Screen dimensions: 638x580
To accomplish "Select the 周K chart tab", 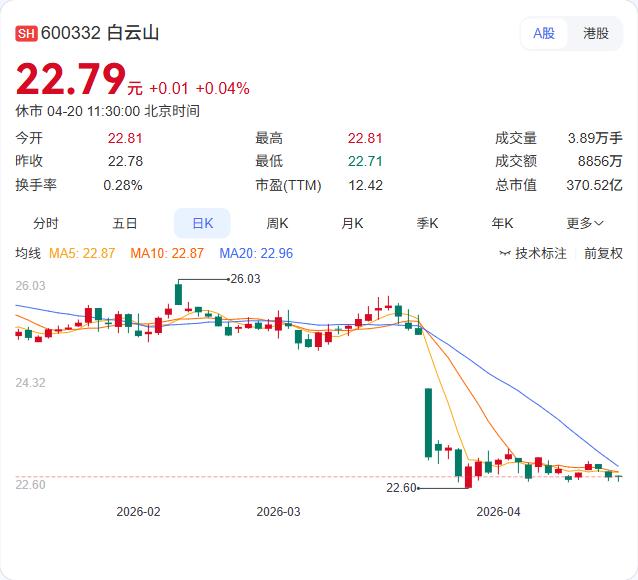I will click(277, 223).
